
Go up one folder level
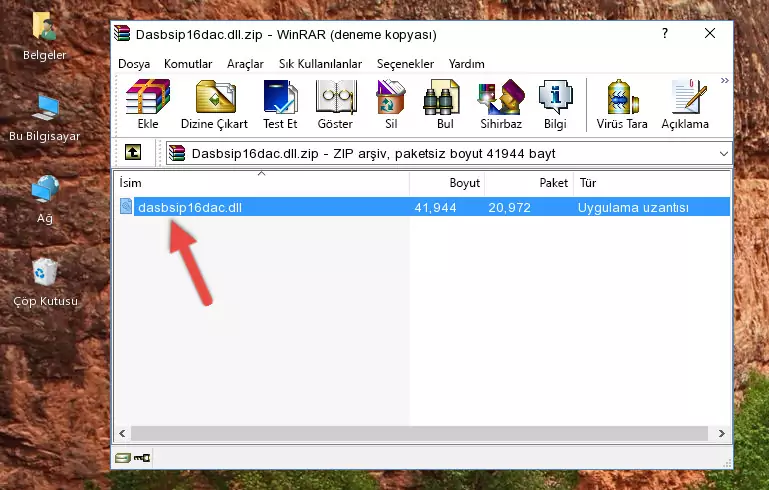tap(133, 153)
